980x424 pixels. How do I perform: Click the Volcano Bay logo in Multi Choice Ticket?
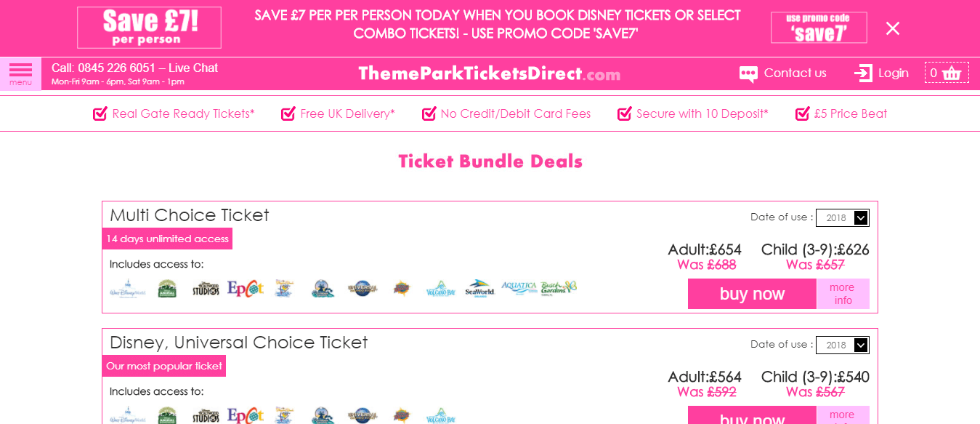click(x=440, y=289)
